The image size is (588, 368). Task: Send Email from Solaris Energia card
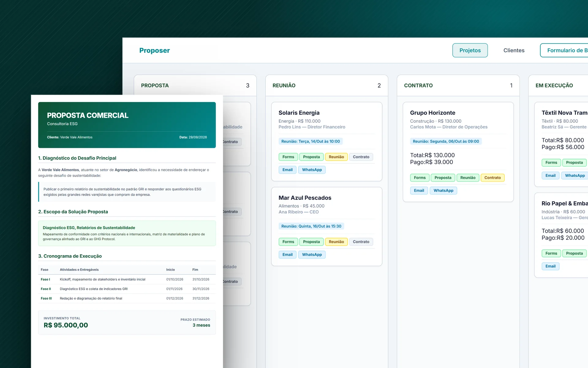point(288,170)
